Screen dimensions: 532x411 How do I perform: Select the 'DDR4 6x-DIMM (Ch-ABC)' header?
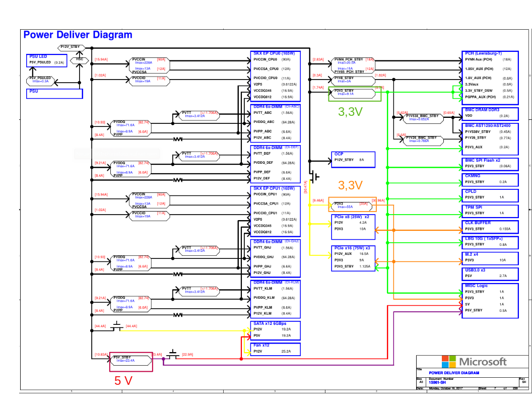(x=276, y=106)
